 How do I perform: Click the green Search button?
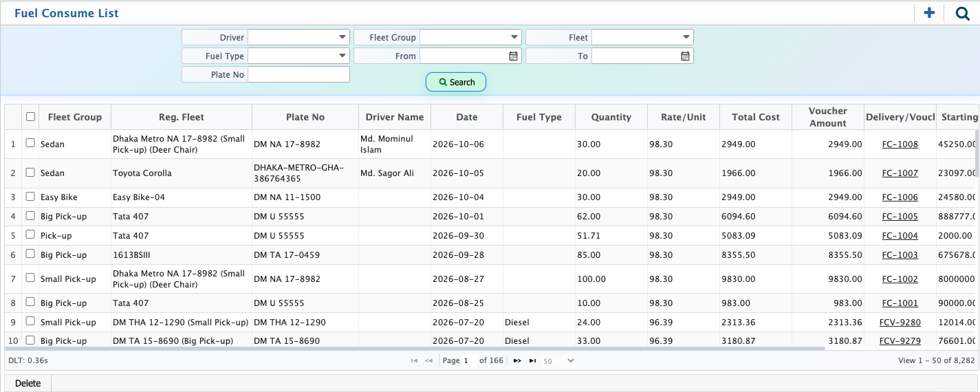[456, 82]
